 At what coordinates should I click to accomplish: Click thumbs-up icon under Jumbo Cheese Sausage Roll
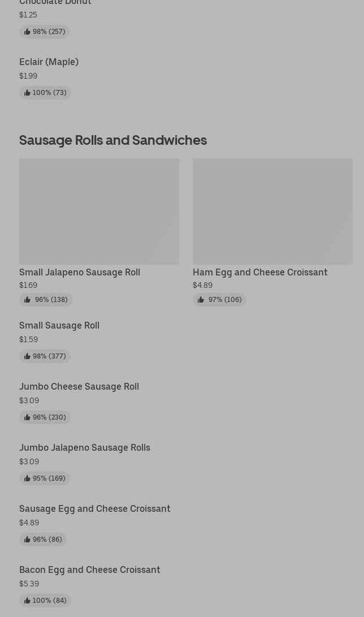(x=27, y=417)
